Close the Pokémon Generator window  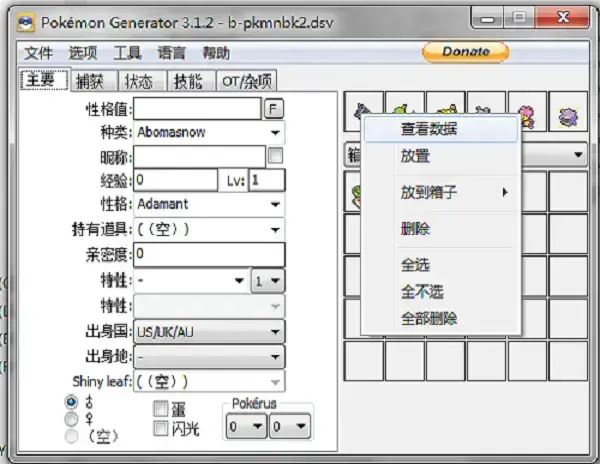562,18
